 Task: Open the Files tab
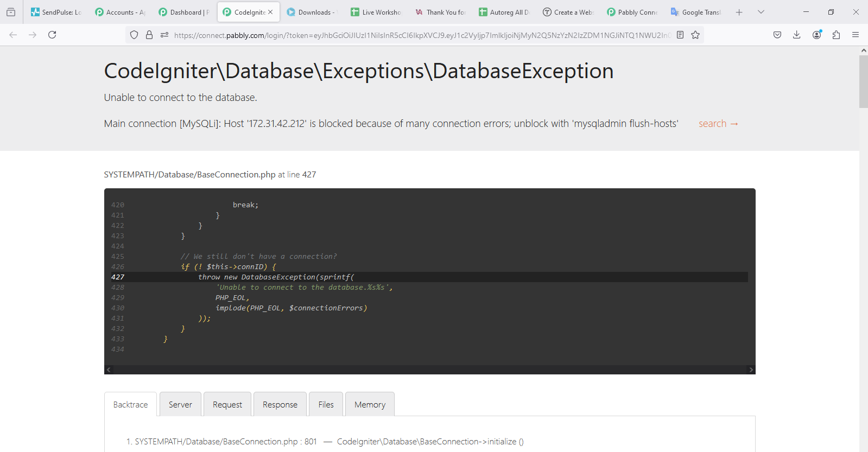pos(326,404)
